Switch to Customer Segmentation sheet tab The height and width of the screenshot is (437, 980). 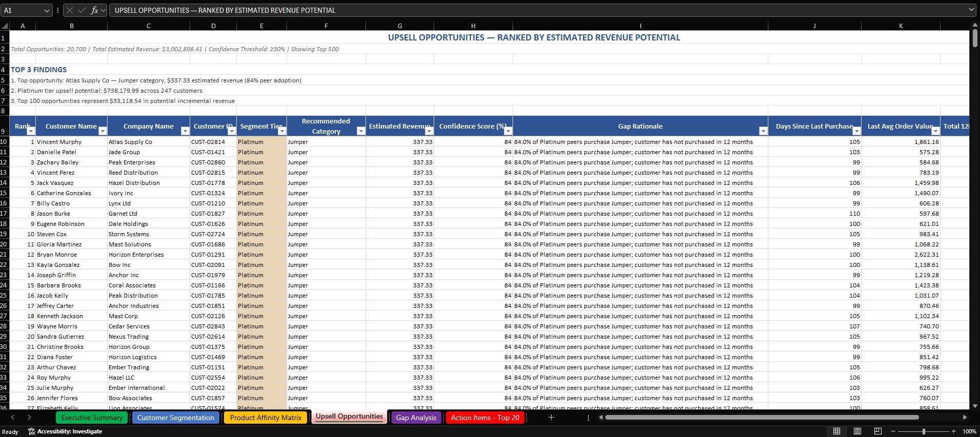(x=175, y=418)
